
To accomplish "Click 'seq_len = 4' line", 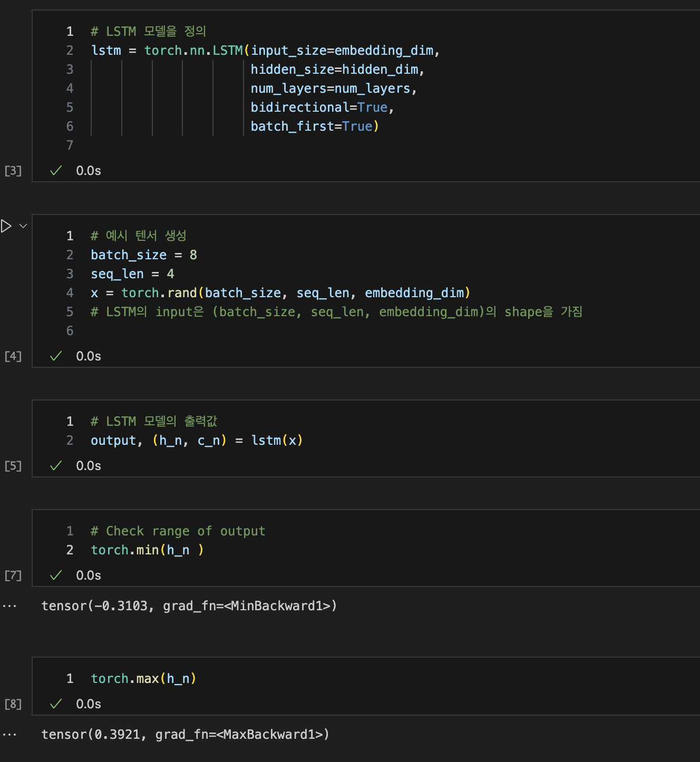I will click(x=132, y=274).
